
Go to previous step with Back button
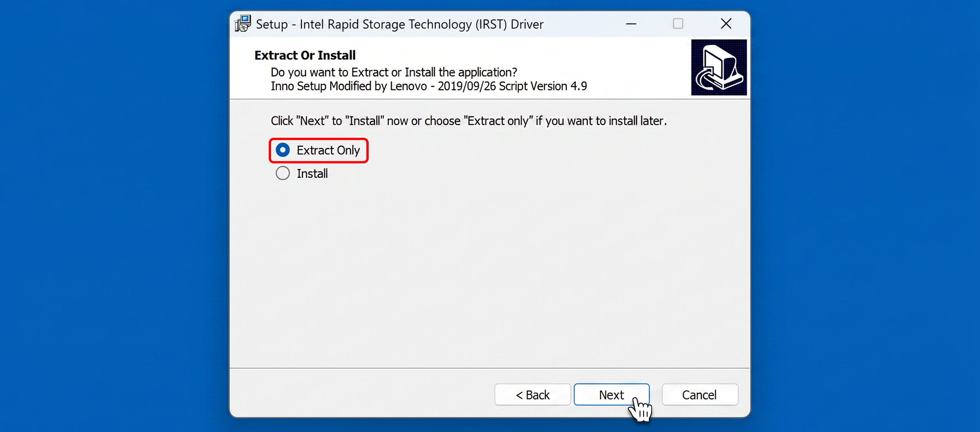(x=532, y=395)
